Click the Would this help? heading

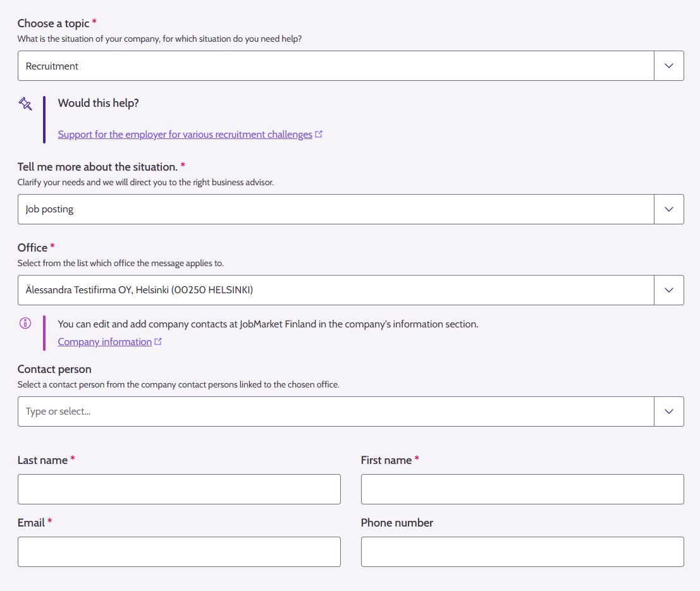(98, 103)
